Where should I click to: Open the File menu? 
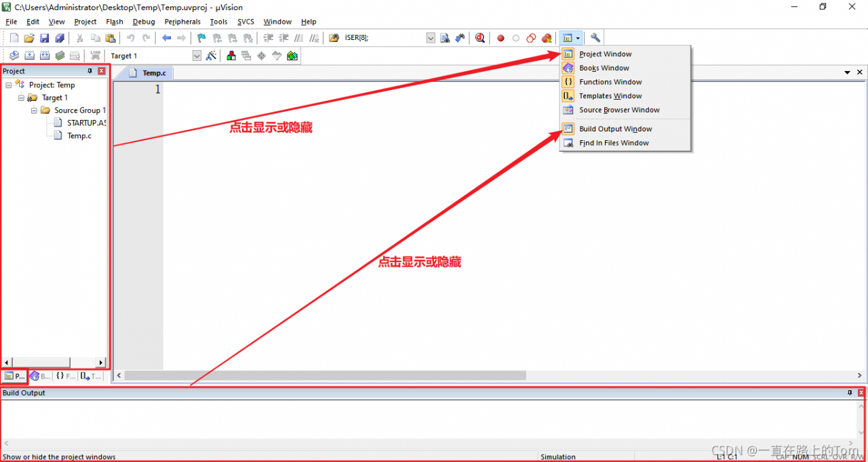tap(12, 22)
